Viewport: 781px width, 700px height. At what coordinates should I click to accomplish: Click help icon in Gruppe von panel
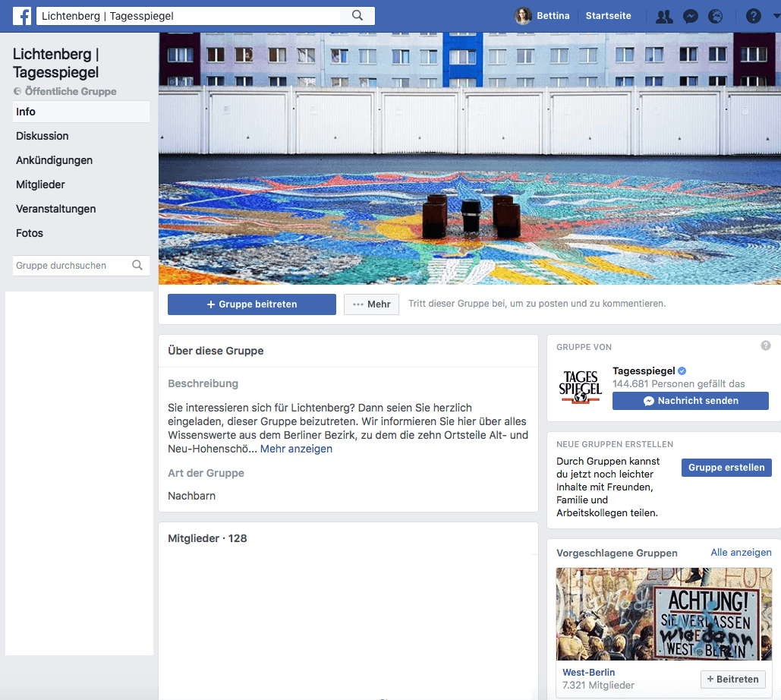tap(765, 346)
